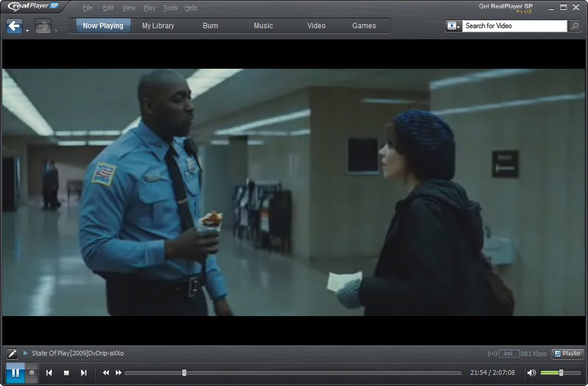Open the Tools menu
Screen dimensions: 588x386
point(170,8)
